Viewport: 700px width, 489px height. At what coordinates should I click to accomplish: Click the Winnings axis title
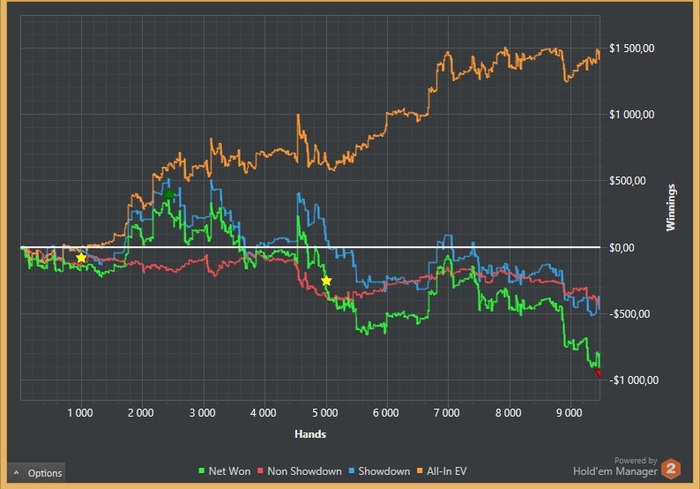[671, 207]
